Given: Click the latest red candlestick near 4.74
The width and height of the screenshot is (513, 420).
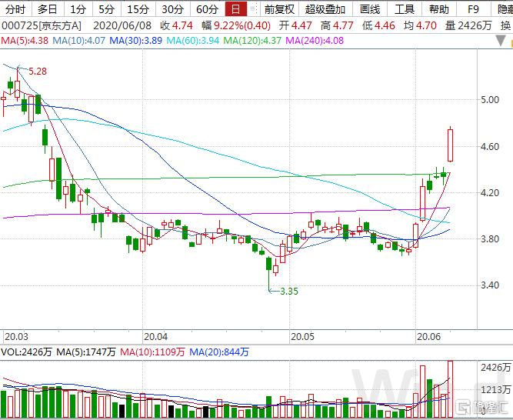Looking at the screenshot, I should tap(451, 145).
